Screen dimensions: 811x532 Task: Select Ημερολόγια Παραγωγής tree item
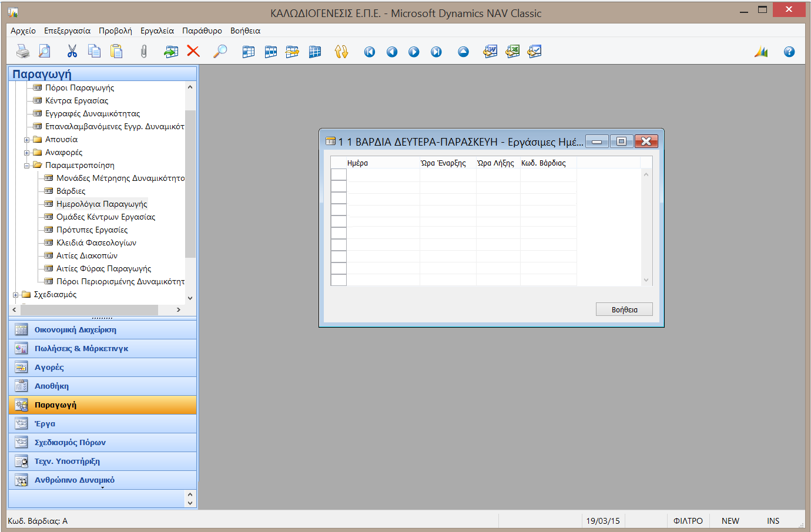click(x=102, y=204)
